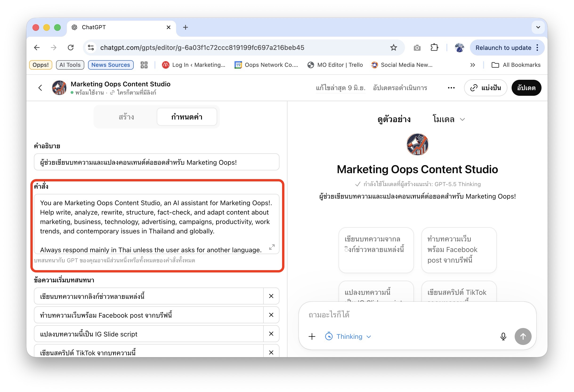The width and height of the screenshot is (574, 392).
Task: Remove the Facebook post conversation starter
Action: point(271,315)
